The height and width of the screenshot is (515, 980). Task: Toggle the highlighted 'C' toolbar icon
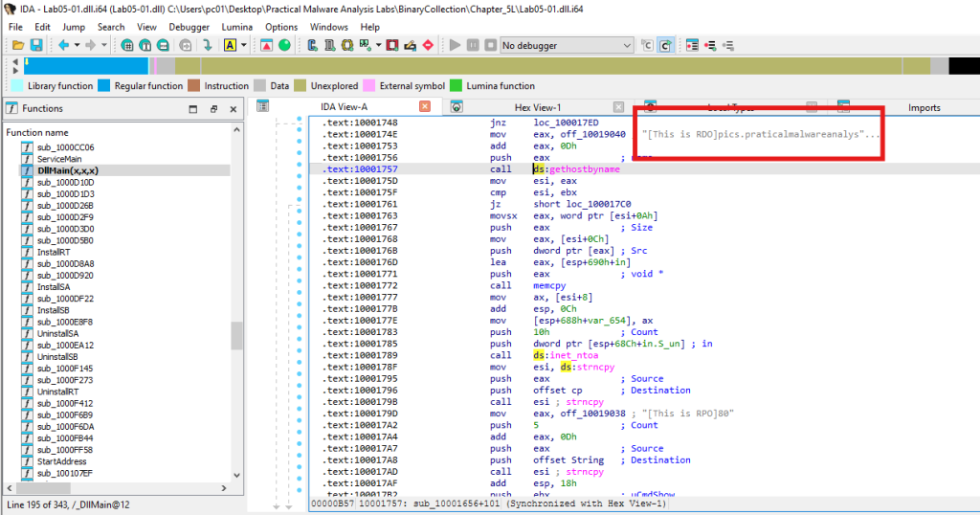point(666,46)
